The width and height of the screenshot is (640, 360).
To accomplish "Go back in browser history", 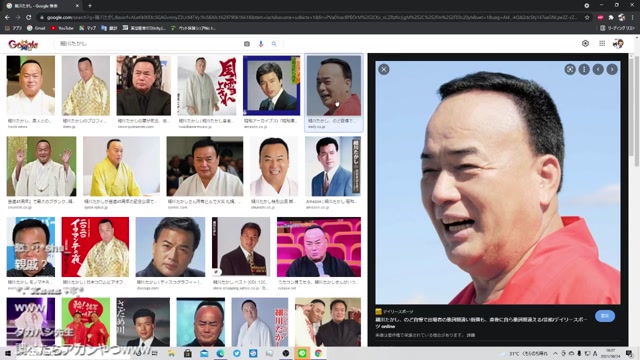I will [x=7, y=18].
